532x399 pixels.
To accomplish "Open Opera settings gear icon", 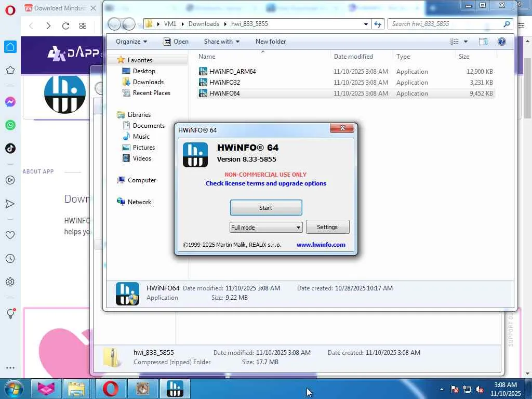I will 10,282.
